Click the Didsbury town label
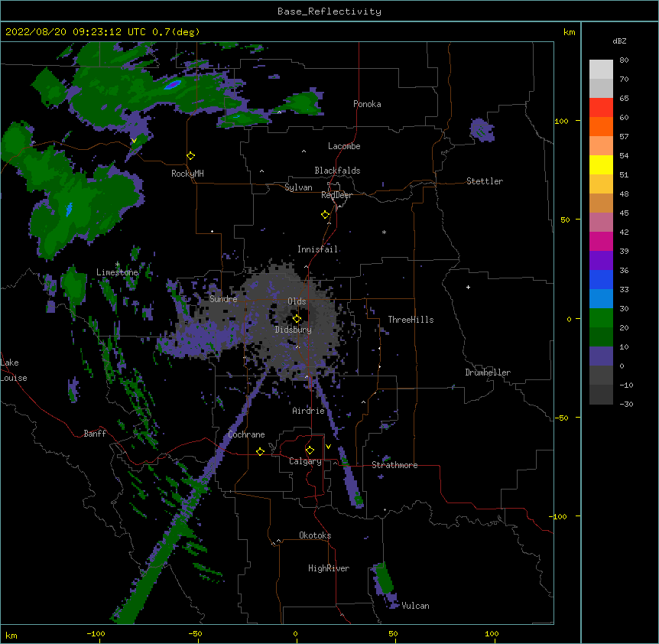659x644 pixels. coord(294,330)
